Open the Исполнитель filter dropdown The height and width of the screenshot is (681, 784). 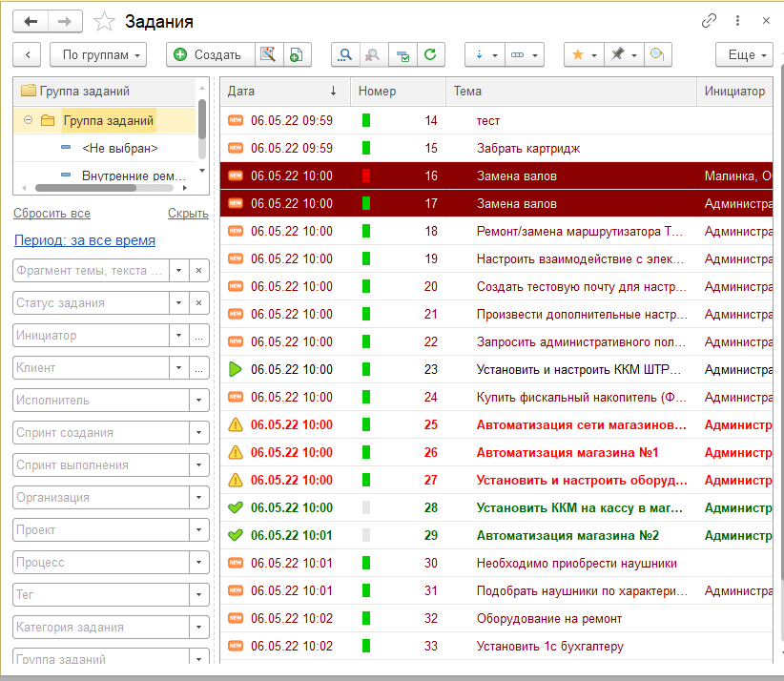click(198, 401)
